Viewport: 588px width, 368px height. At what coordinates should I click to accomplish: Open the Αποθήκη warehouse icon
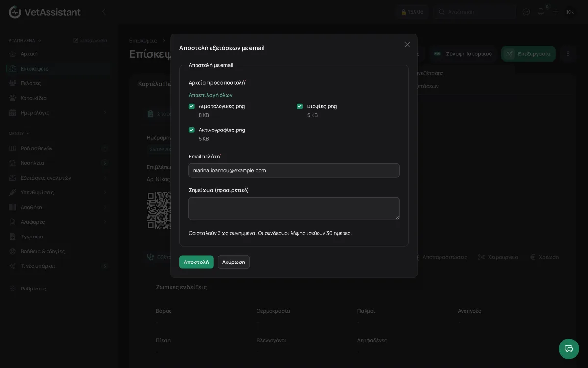point(12,207)
